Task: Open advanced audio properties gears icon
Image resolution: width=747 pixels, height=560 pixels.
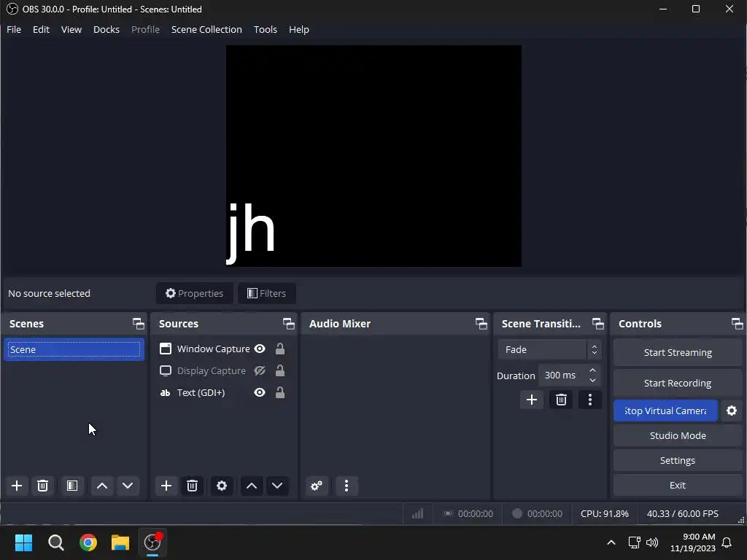Action: (317, 486)
